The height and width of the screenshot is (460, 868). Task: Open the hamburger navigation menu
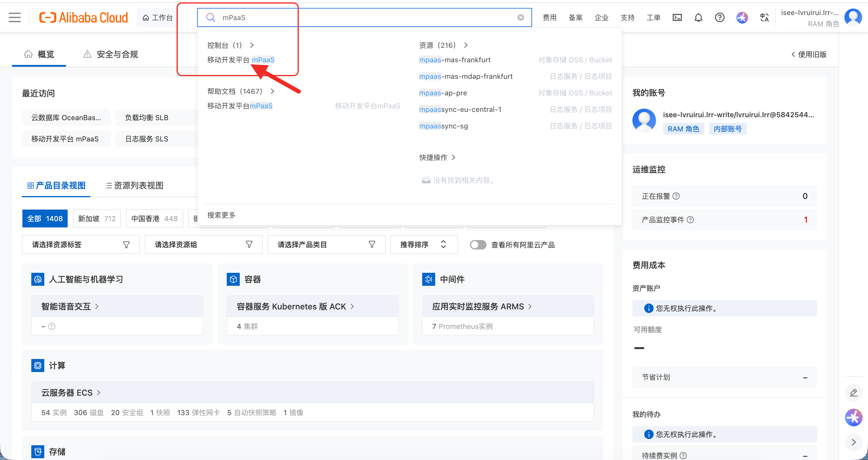tap(14, 17)
